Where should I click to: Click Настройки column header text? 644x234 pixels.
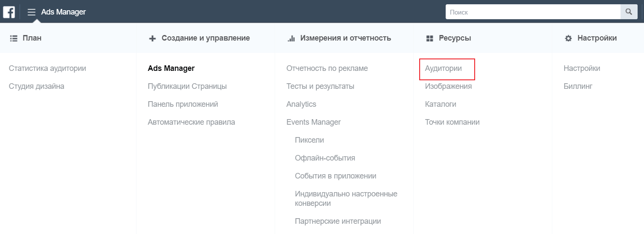pos(597,38)
